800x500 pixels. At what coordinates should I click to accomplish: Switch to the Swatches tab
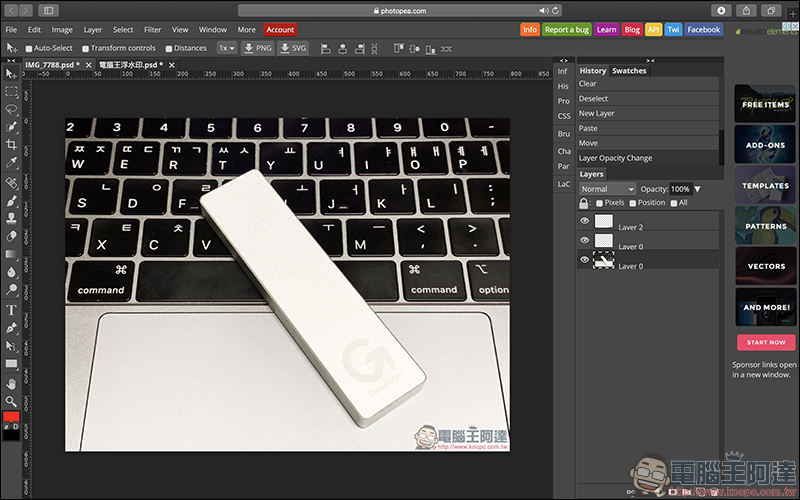tap(629, 71)
